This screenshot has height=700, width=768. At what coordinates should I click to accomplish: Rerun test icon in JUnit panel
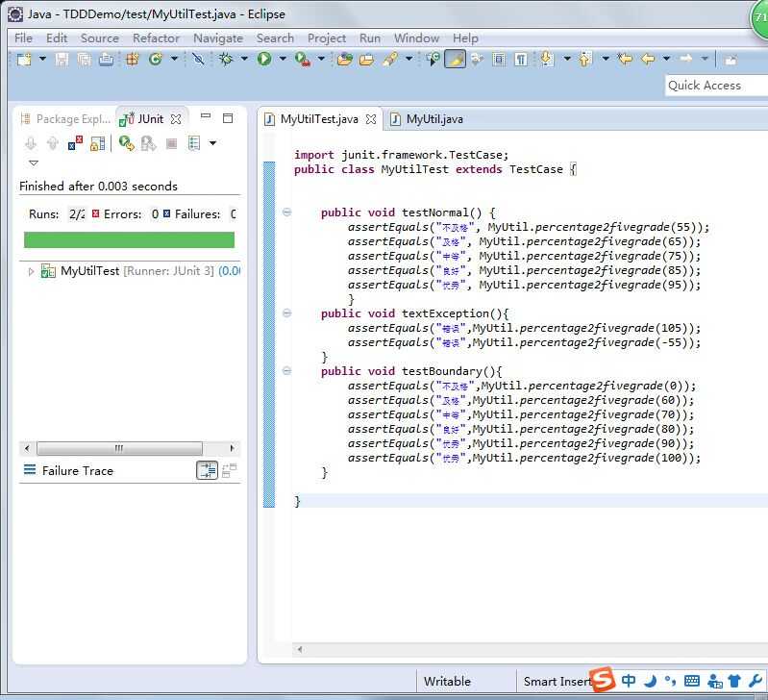pos(125,143)
